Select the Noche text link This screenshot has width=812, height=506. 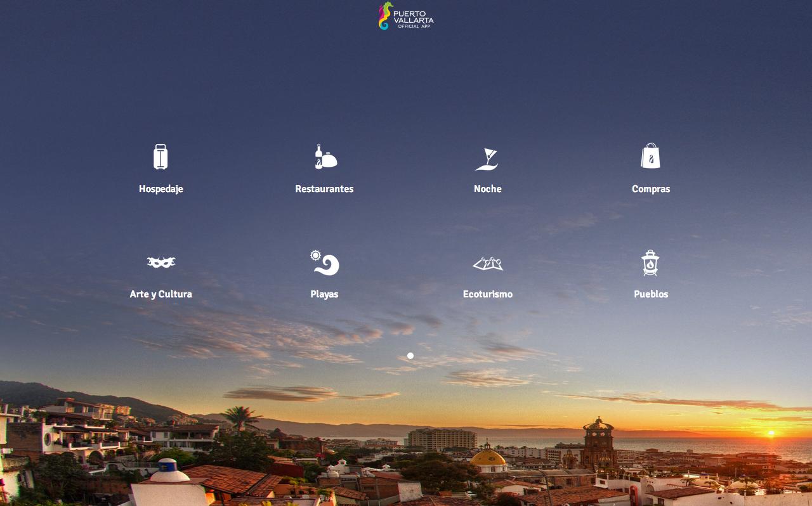click(487, 188)
